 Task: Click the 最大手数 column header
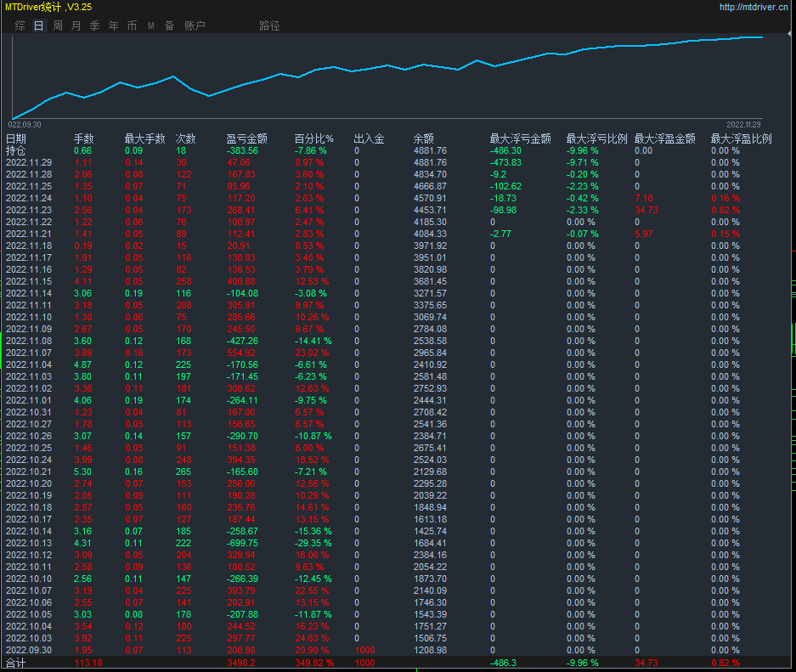point(144,138)
